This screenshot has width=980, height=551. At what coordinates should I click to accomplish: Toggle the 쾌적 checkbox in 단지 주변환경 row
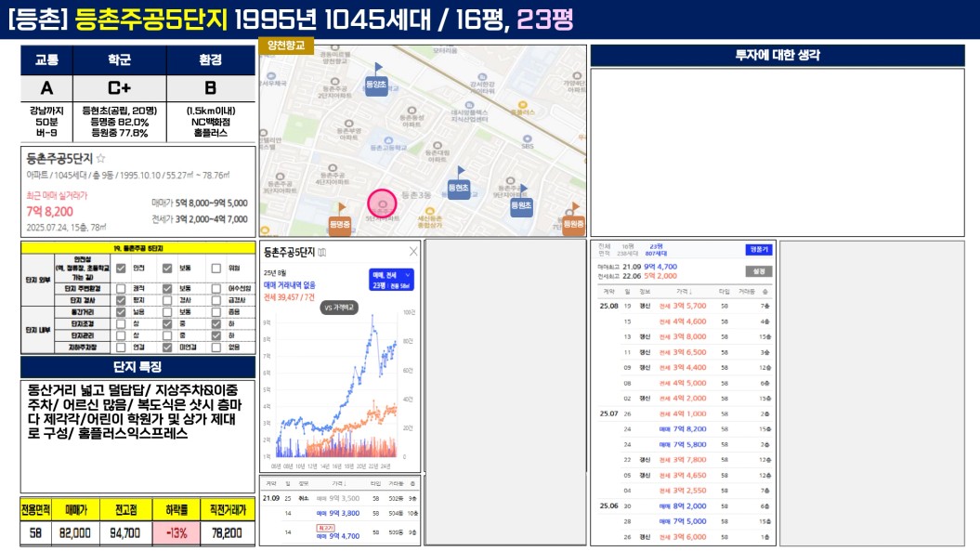pos(121,289)
